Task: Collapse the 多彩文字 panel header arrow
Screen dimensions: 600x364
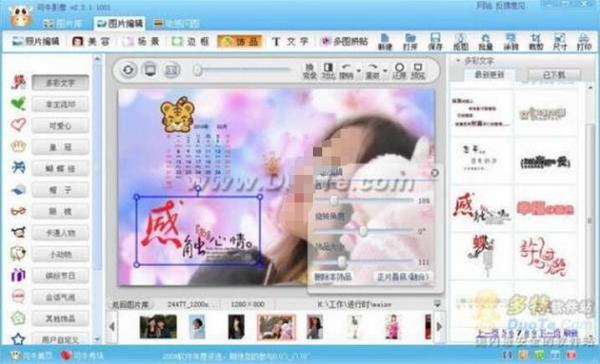Action: coord(458,60)
